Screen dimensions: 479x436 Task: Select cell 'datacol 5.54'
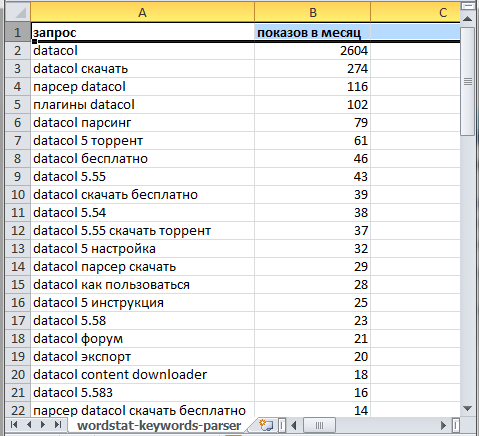(x=142, y=213)
